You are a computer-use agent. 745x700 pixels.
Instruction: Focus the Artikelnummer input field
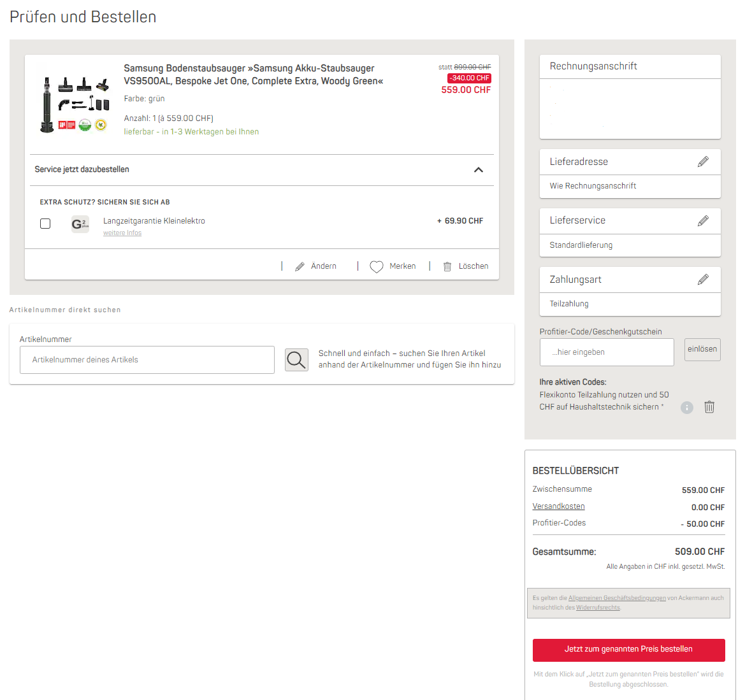coord(147,360)
